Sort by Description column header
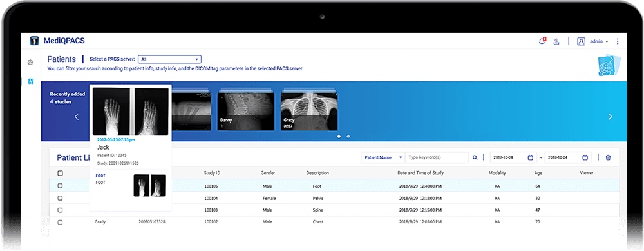The image size is (644, 251). [317, 173]
